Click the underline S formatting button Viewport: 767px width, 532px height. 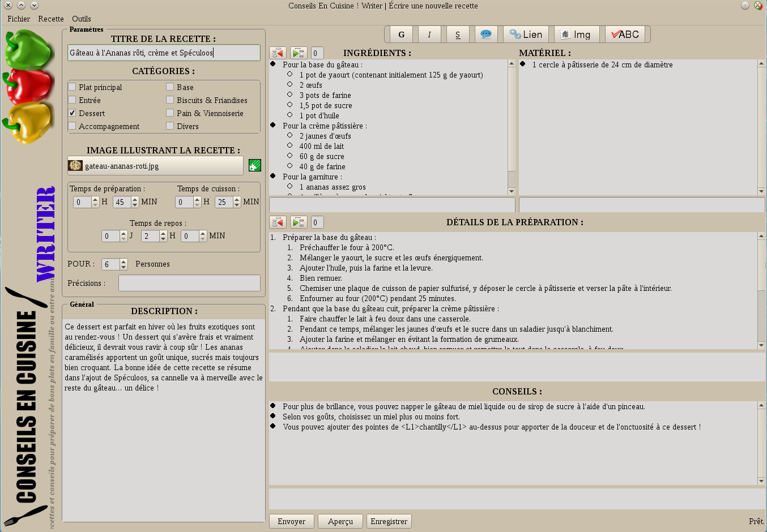458,35
